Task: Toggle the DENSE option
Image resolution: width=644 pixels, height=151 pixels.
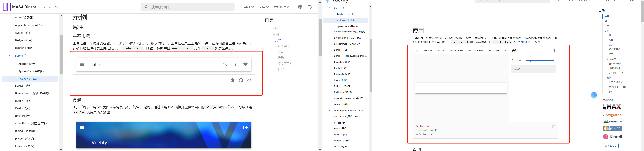Action: click(x=428, y=51)
